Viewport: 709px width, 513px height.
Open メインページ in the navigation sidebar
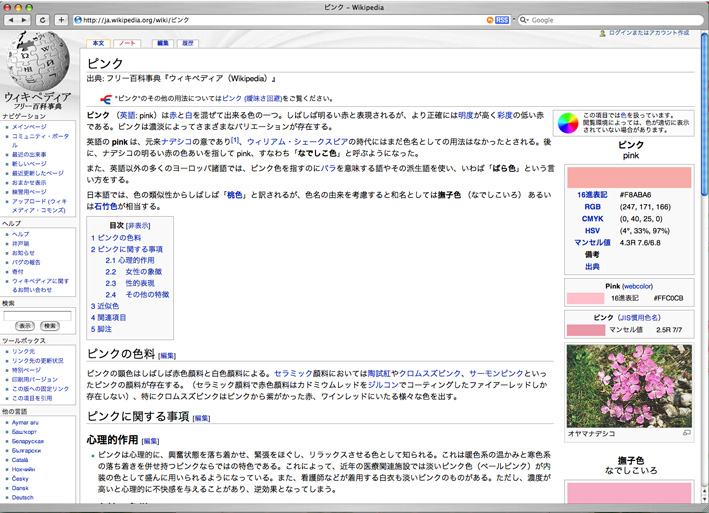(x=29, y=127)
